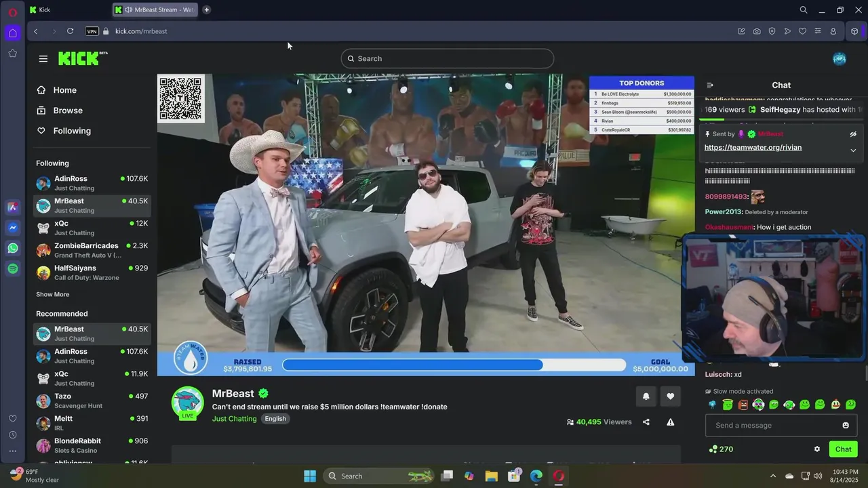Collapse the chat panel with arrow icon
The image size is (868, 488).
point(710,85)
